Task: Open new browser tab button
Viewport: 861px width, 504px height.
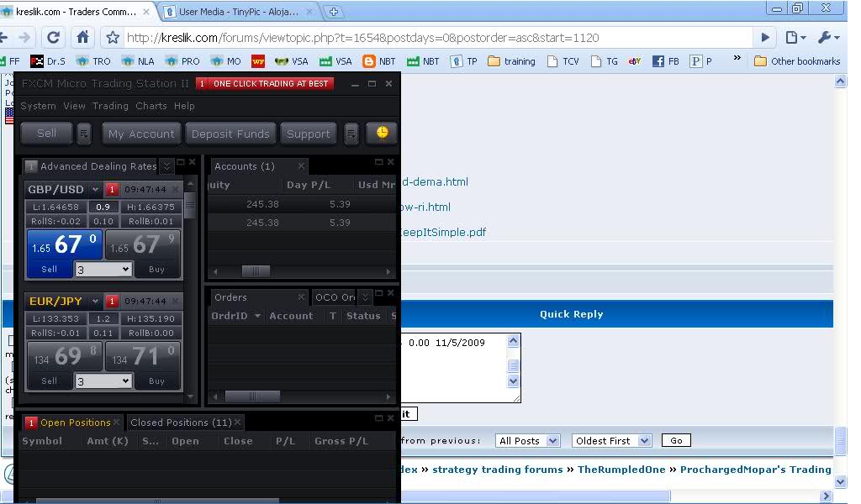Action: (x=333, y=12)
